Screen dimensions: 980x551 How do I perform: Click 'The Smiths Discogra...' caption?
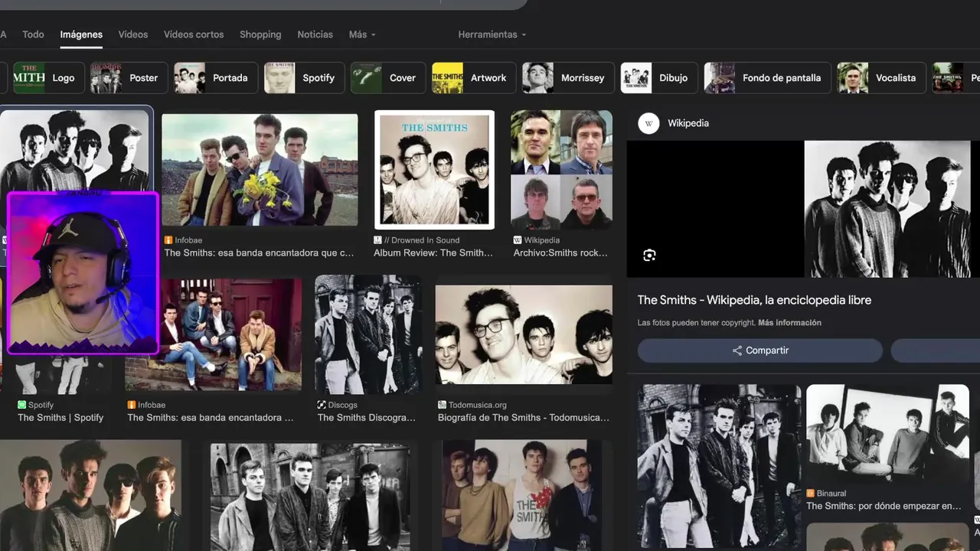[x=367, y=418]
